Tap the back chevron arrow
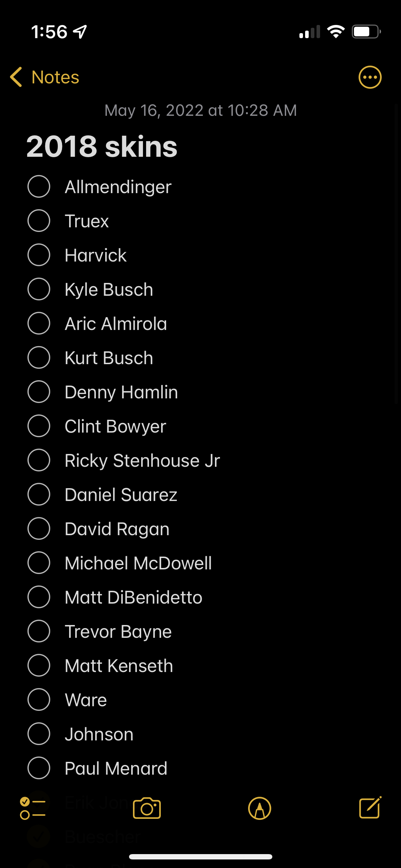 pos(16,77)
